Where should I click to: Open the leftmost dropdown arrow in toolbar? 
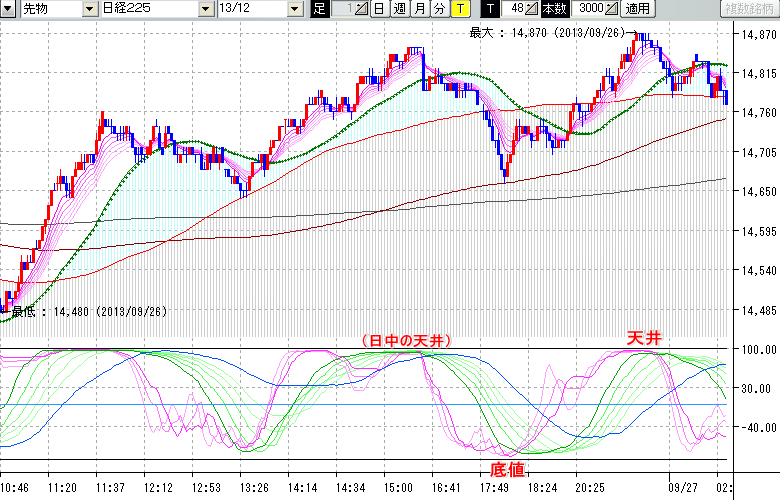point(8,9)
